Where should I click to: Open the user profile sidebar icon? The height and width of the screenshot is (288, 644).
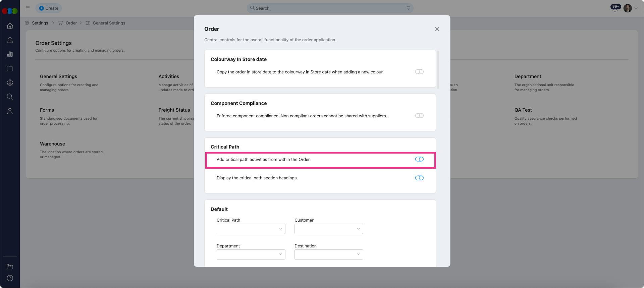point(10,111)
